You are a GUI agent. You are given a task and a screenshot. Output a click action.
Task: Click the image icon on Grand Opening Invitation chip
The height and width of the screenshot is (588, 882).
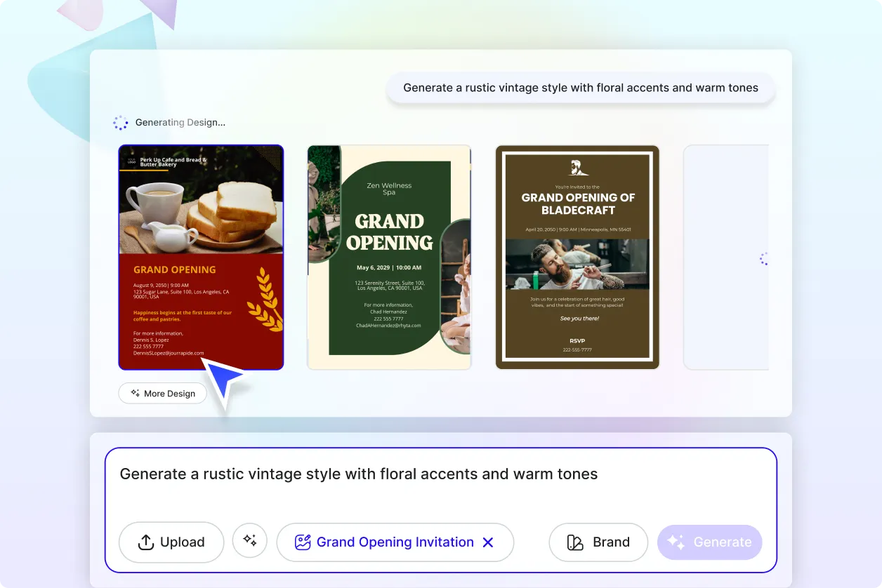point(302,542)
